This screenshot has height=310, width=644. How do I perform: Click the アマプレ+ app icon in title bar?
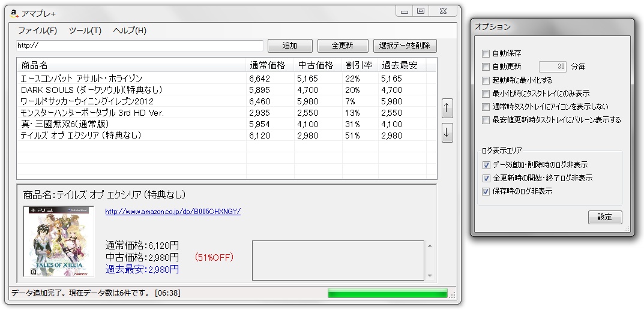click(x=15, y=14)
